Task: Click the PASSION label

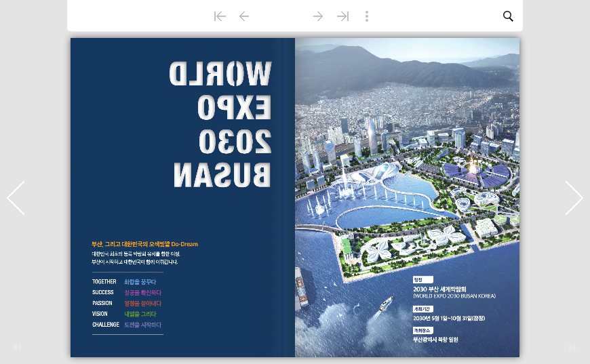Action: point(102,303)
